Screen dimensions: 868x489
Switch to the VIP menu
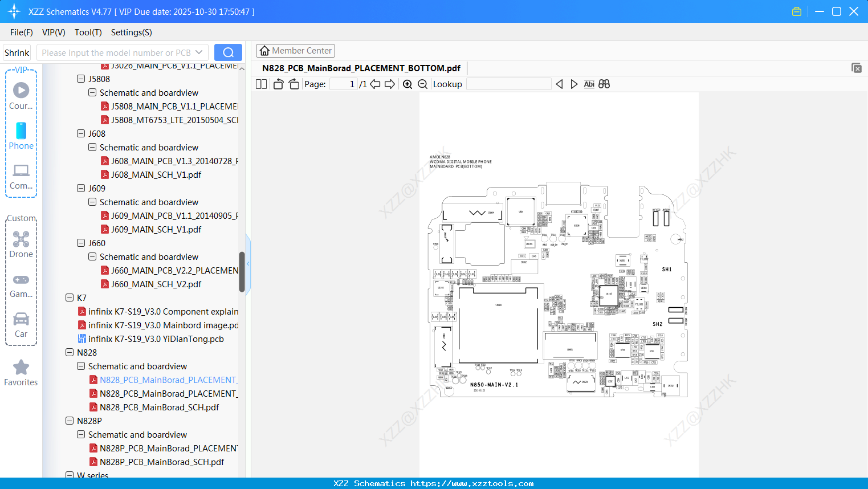click(x=53, y=32)
